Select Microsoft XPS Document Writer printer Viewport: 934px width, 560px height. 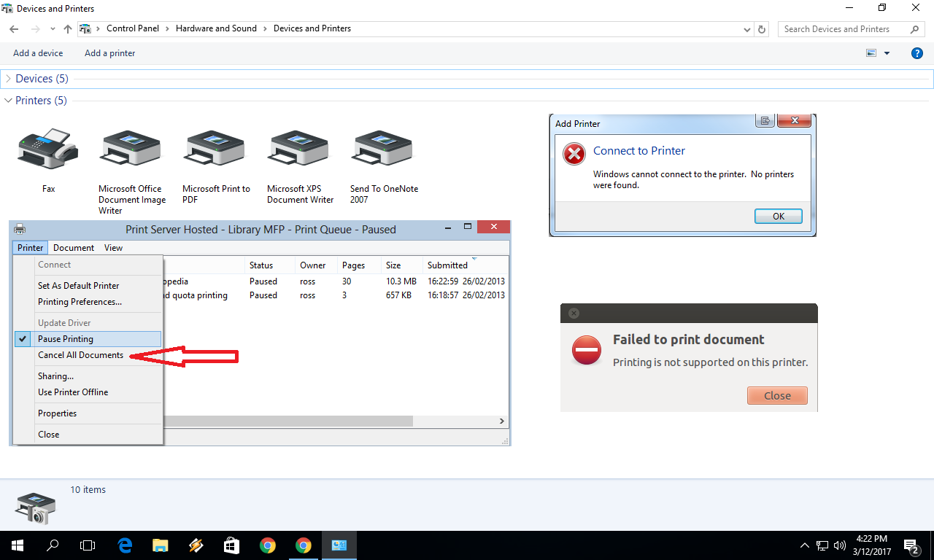click(x=300, y=148)
